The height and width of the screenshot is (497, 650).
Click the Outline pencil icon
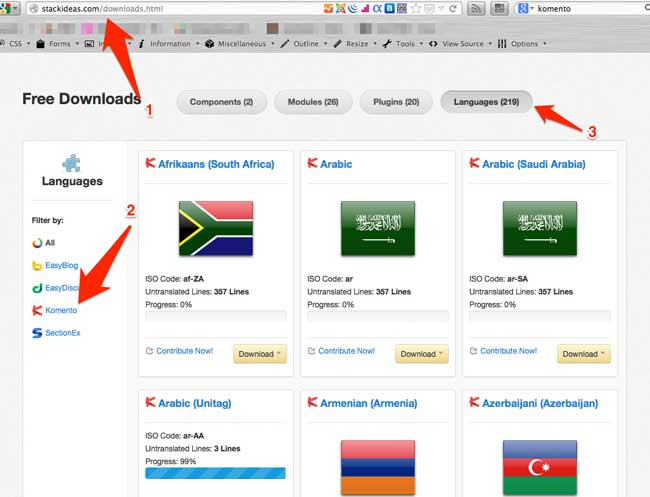(x=285, y=44)
